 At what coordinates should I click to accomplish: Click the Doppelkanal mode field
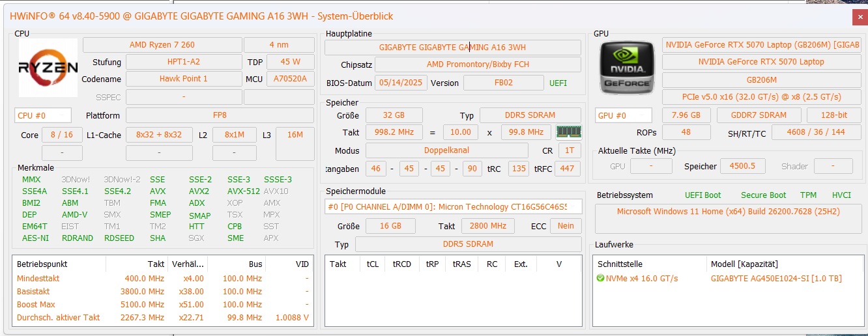pos(447,150)
